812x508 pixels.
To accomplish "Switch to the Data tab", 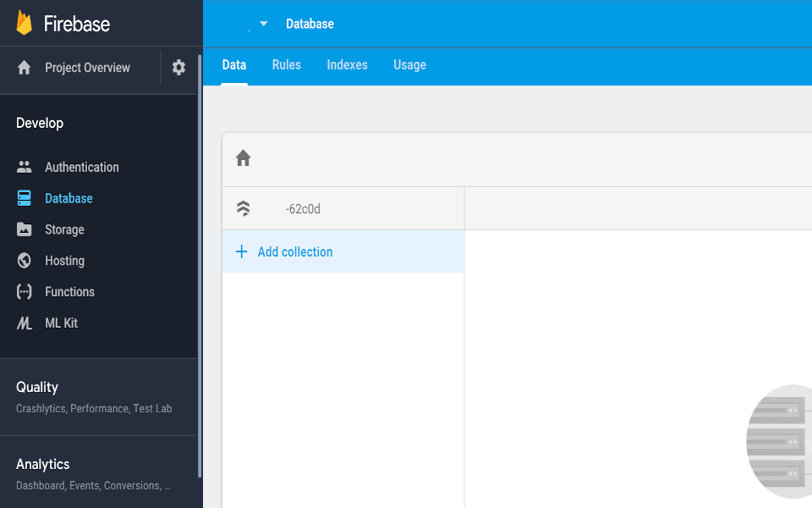I will pyautogui.click(x=234, y=65).
